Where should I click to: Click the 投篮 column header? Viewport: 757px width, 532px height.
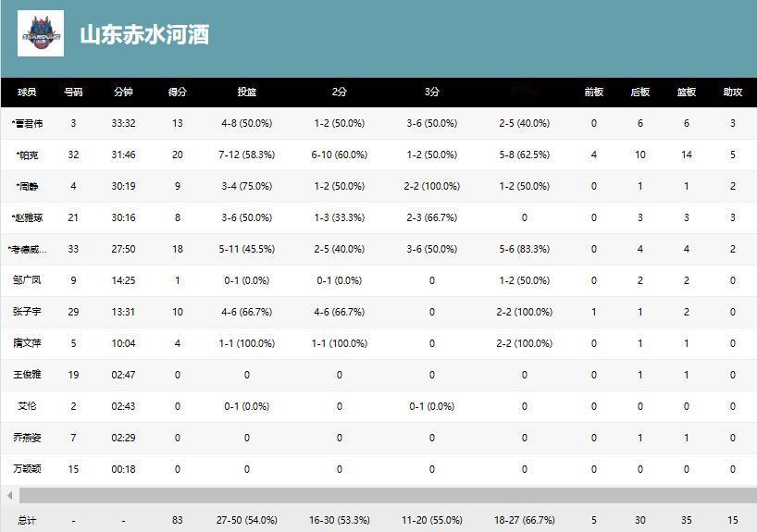[x=247, y=92]
